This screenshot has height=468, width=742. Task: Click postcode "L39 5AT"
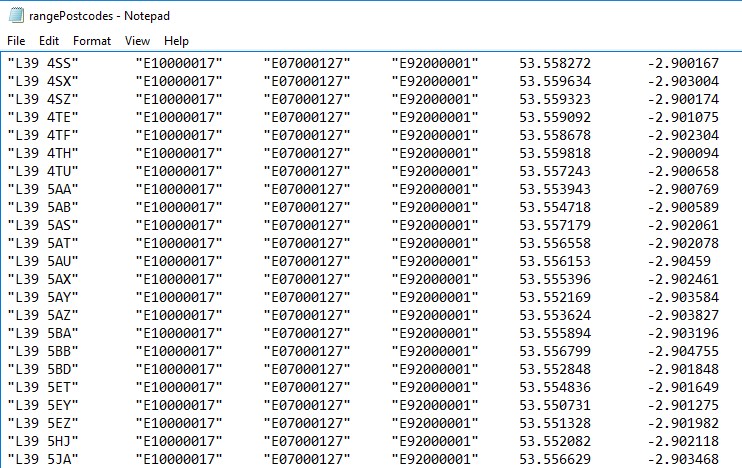pyautogui.click(x=43, y=243)
